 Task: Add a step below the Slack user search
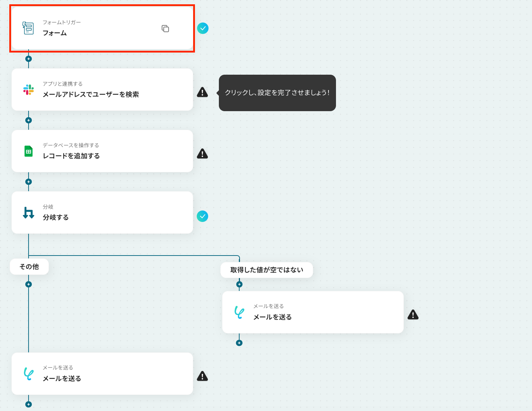[29, 120]
